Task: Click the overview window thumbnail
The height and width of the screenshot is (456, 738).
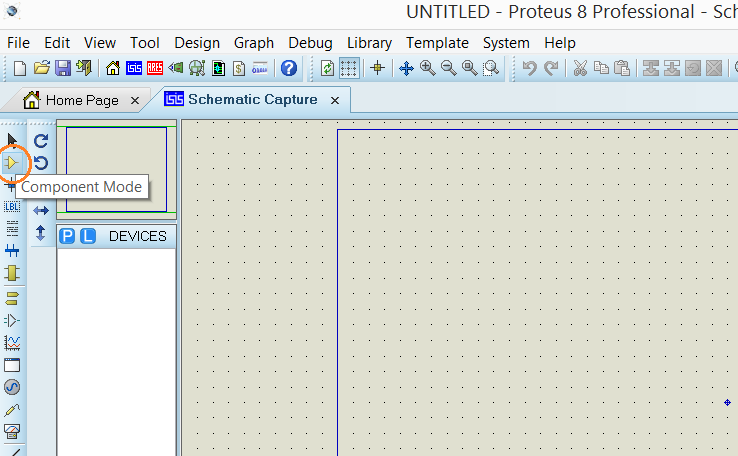Action: (x=116, y=169)
